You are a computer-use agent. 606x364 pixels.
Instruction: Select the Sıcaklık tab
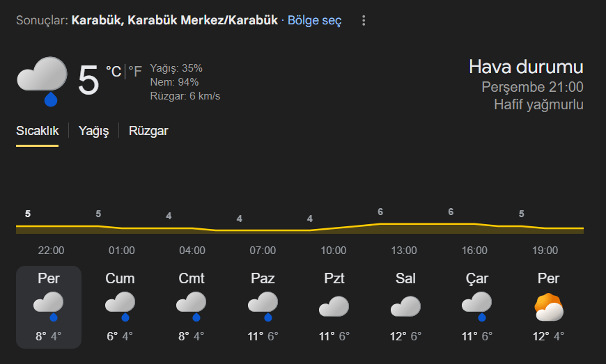[x=38, y=131]
